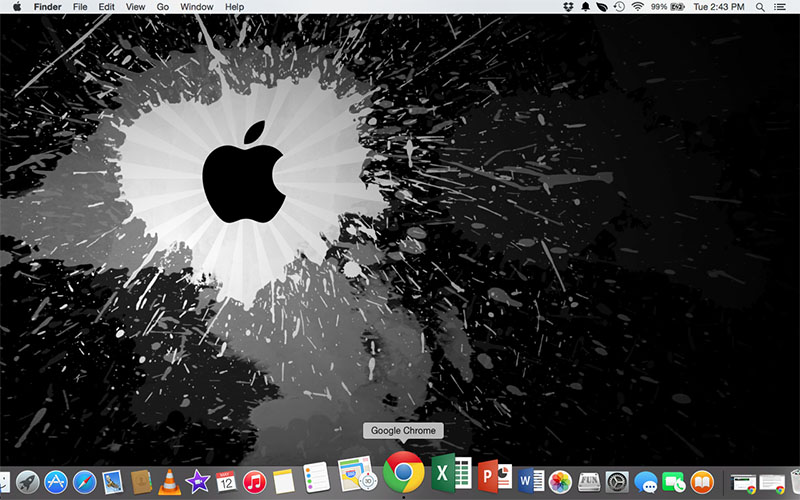
Task: Open Microsoft Word from the Dock
Action: pos(531,480)
